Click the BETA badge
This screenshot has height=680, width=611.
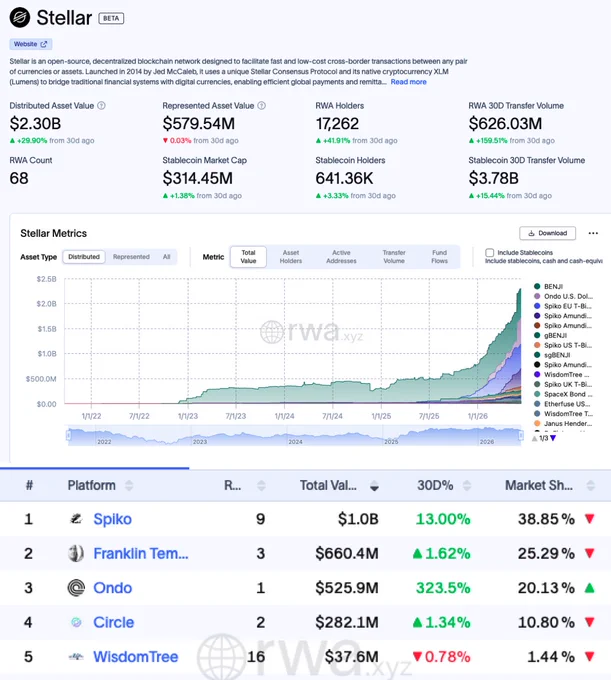111,18
